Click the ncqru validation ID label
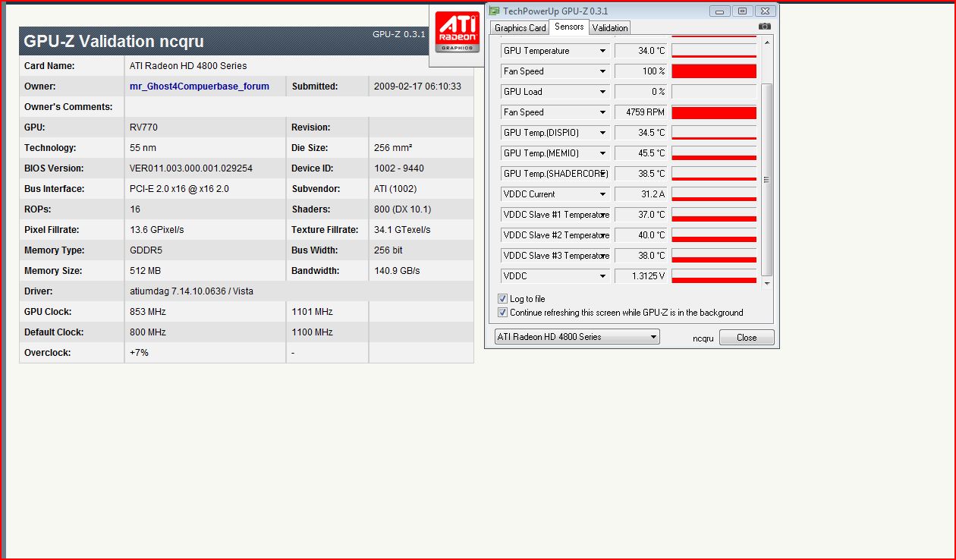 703,338
